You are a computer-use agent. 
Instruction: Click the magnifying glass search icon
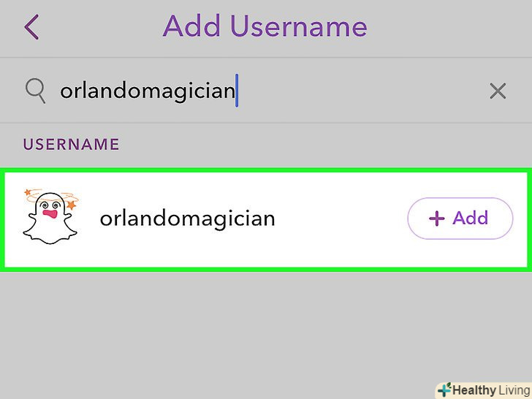point(35,91)
